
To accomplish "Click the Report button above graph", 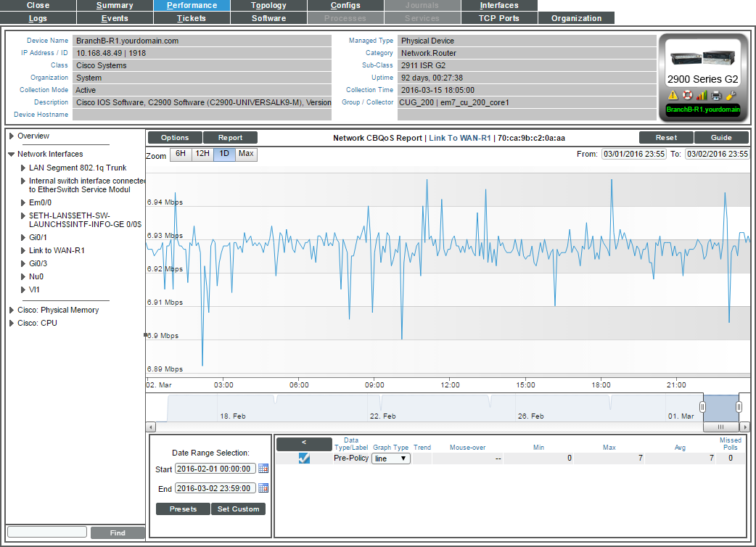I will (230, 137).
